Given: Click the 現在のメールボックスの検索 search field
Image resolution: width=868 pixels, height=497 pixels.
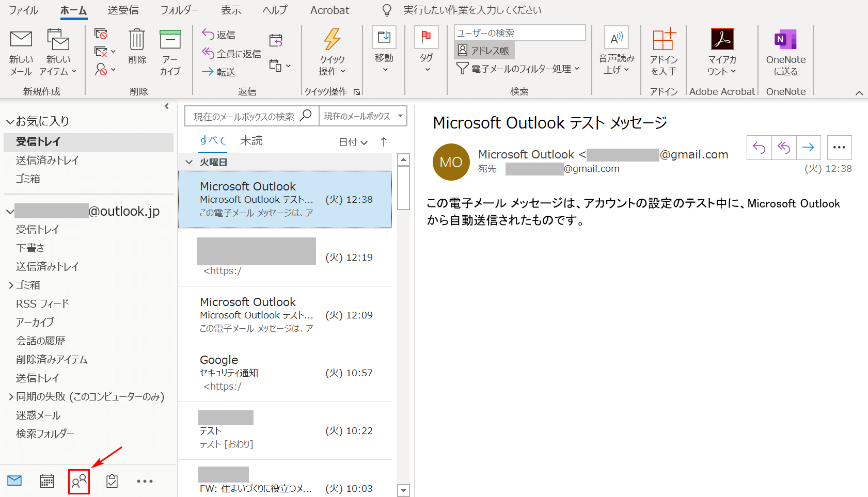Looking at the screenshot, I should 251,116.
